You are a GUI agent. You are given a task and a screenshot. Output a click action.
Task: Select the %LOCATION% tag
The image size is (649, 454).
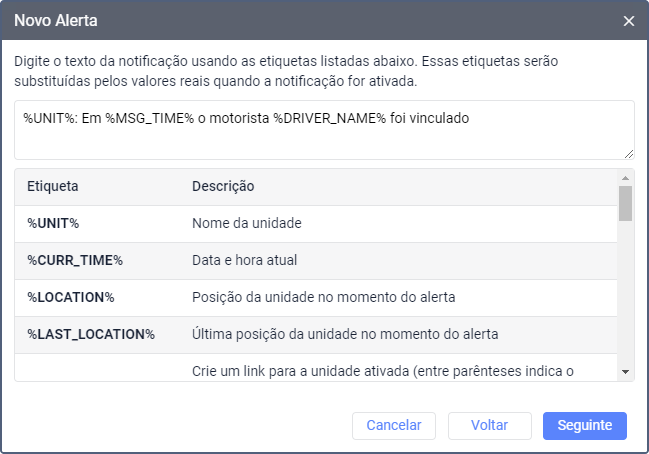point(71,297)
